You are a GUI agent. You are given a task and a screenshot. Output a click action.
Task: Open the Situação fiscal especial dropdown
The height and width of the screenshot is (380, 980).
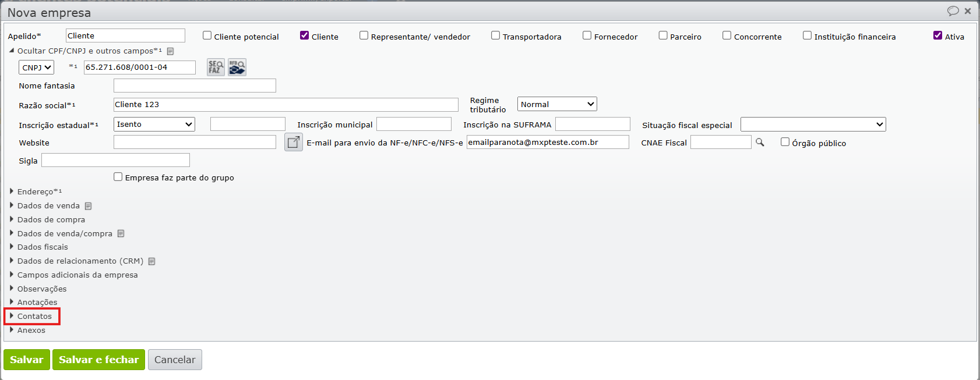tap(813, 125)
